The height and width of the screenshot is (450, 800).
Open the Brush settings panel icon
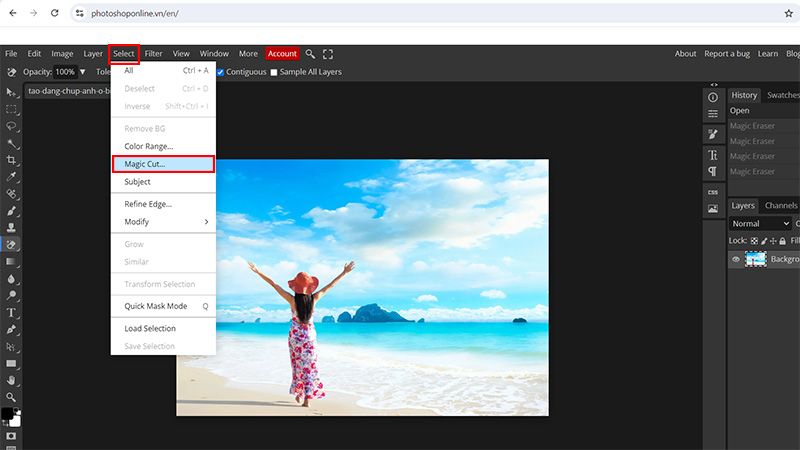click(713, 135)
